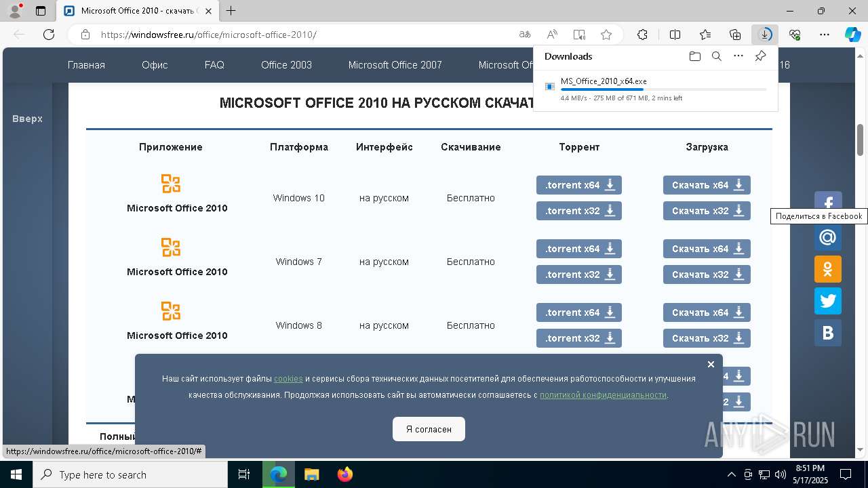Click the translate page icon
Screen dimensions: 868x488
coord(525,35)
